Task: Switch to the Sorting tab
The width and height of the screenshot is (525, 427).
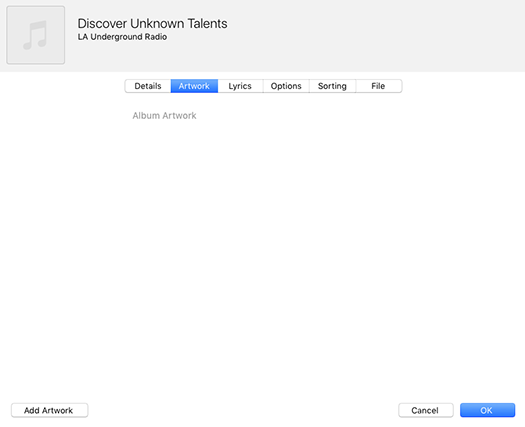Action: pyautogui.click(x=332, y=86)
